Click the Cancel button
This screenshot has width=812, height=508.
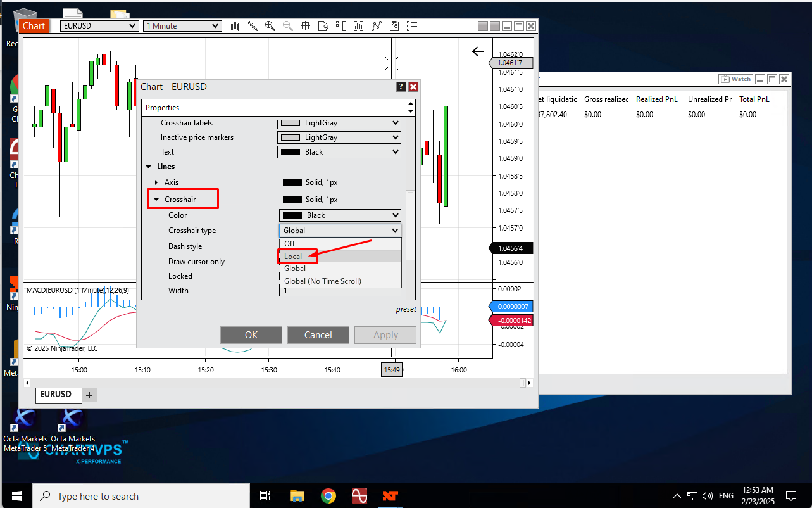318,335
